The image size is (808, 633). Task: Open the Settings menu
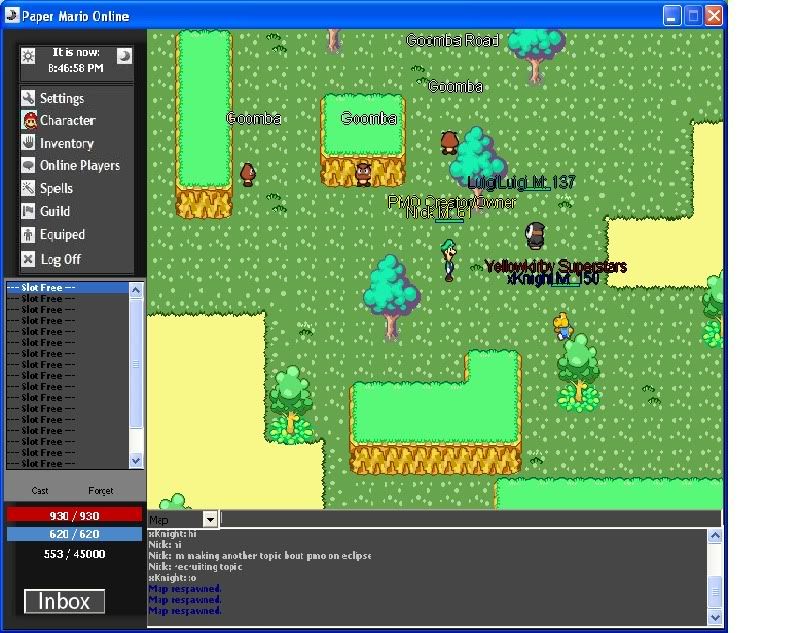(62, 98)
